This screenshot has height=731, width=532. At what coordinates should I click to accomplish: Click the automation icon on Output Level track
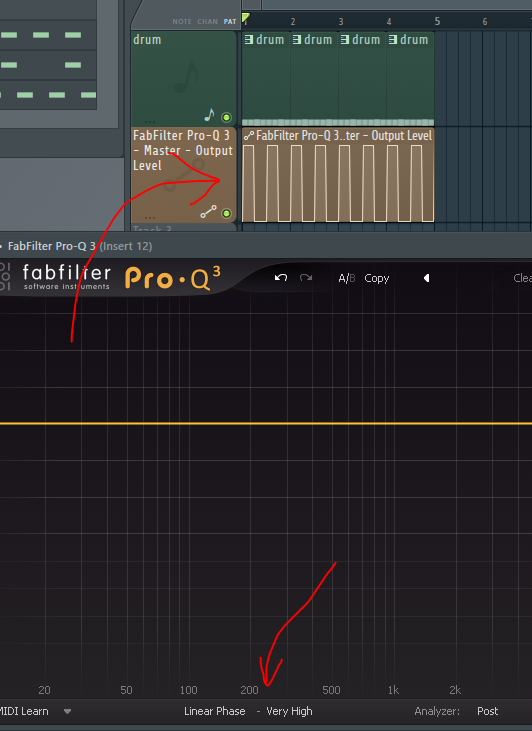pyautogui.click(x=208, y=212)
